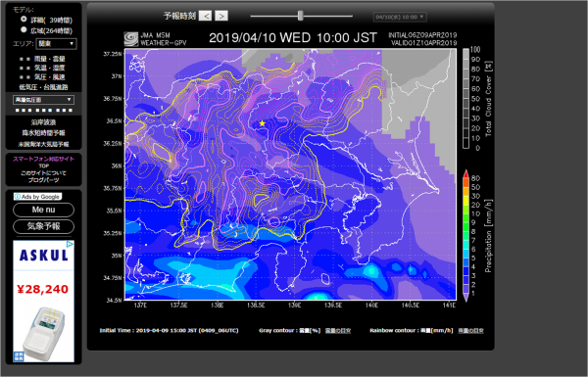This screenshot has height=377, width=588.
Task: Select the 広域 (264時間) model radio button
Action: [24, 29]
